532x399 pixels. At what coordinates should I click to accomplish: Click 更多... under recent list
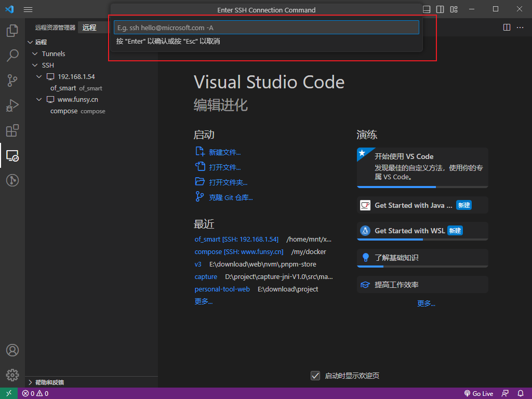point(204,301)
